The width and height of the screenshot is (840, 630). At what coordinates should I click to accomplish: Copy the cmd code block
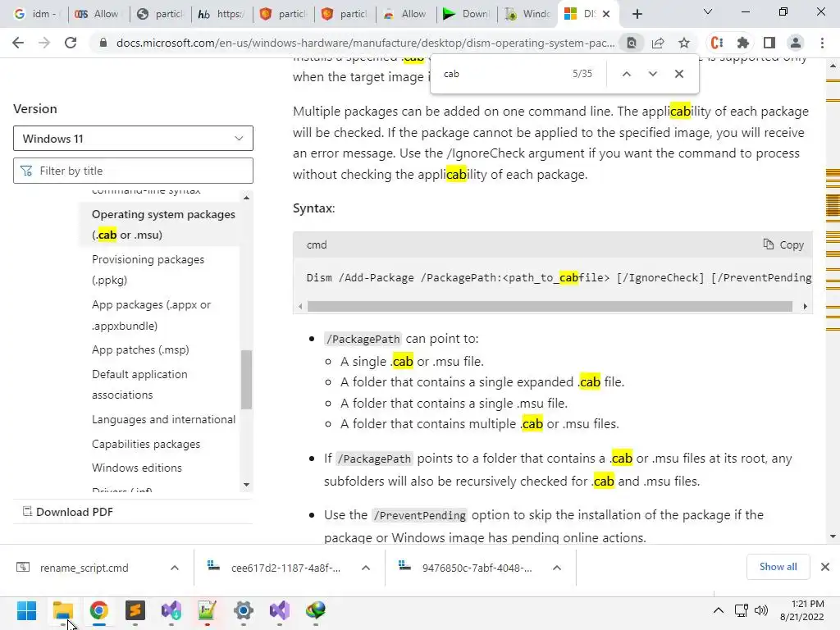783,244
